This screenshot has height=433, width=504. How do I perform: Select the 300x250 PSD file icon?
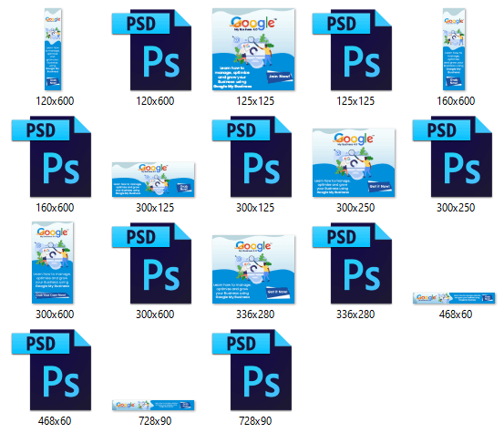pyautogui.click(x=453, y=157)
